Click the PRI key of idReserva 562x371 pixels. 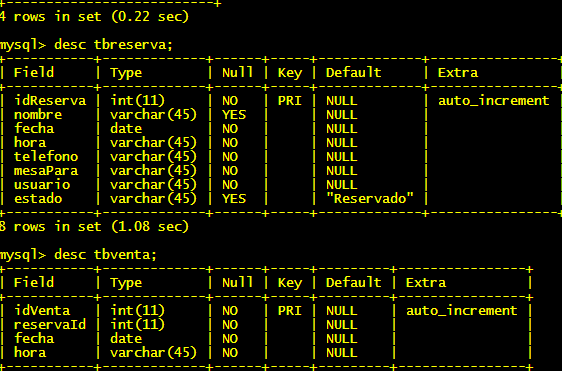click(290, 100)
